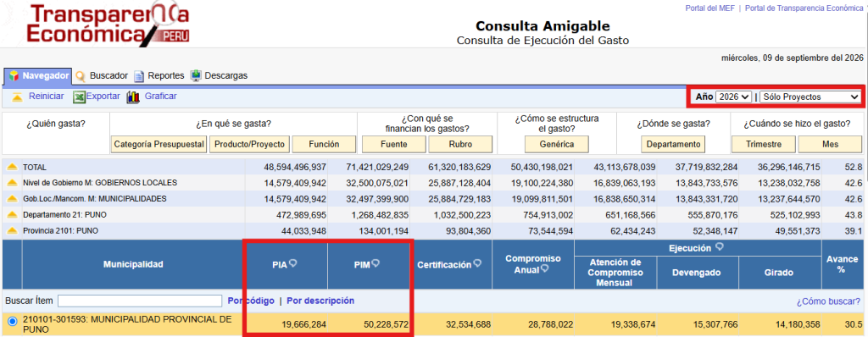Click the Función button

(x=324, y=145)
